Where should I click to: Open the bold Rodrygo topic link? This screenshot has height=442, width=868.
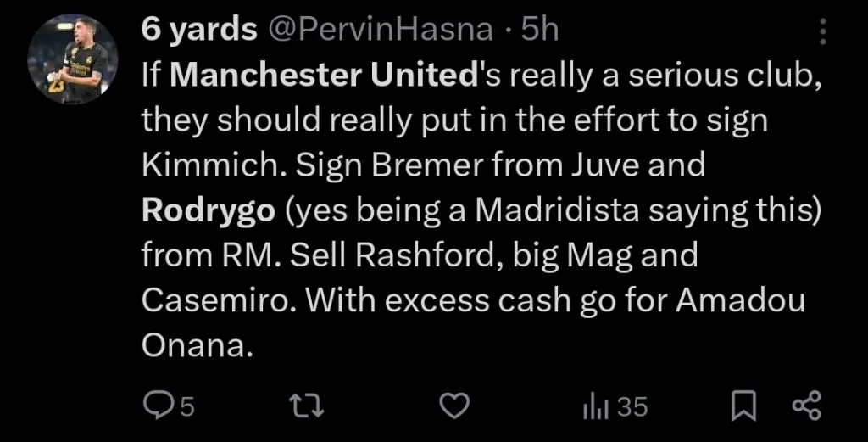pos(208,210)
